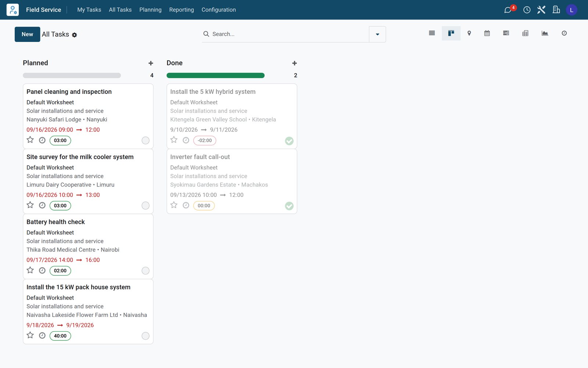
Task: Open the Planning menu
Action: point(150,10)
